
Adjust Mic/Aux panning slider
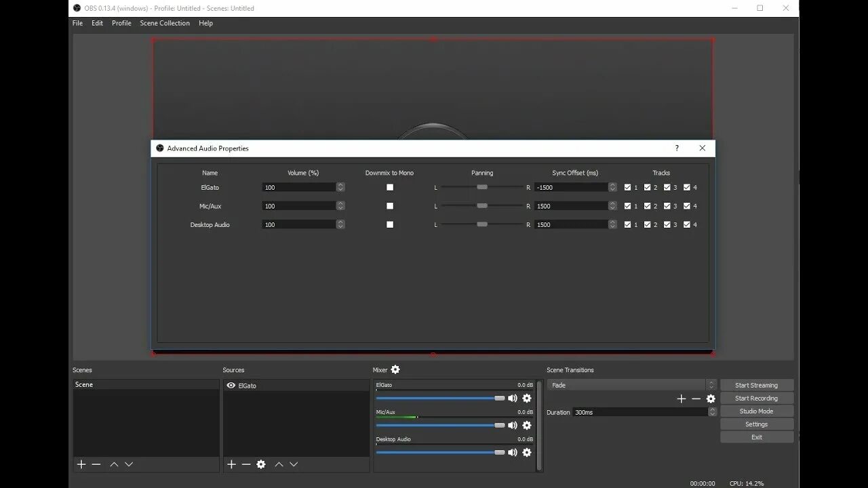482,205
